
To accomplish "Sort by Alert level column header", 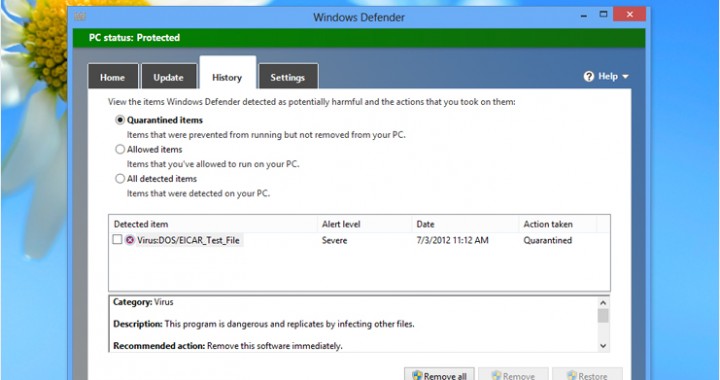I will pyautogui.click(x=365, y=224).
